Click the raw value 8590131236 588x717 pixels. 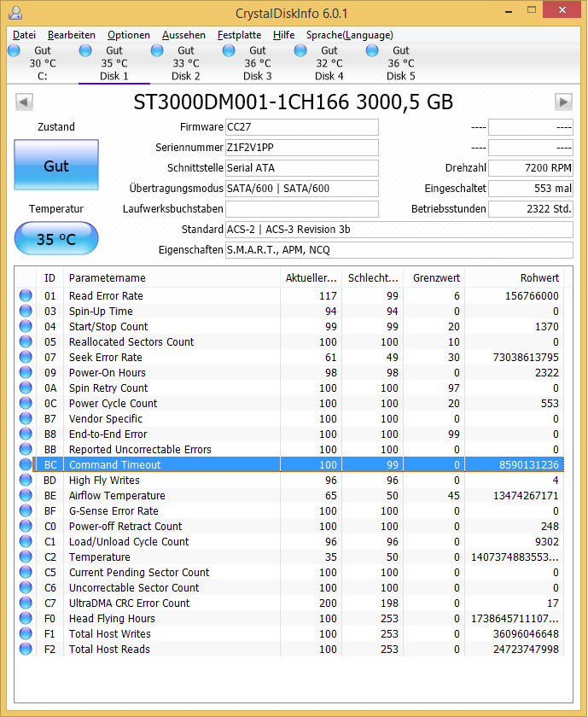(x=528, y=465)
